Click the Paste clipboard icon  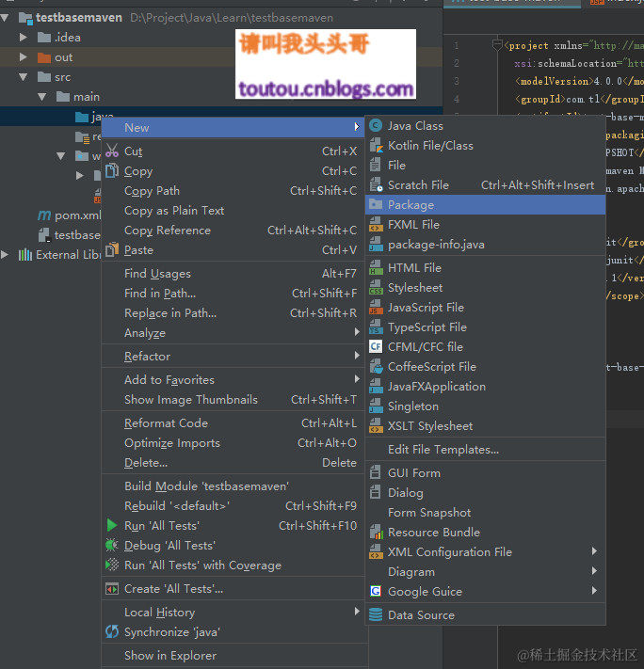click(x=112, y=249)
